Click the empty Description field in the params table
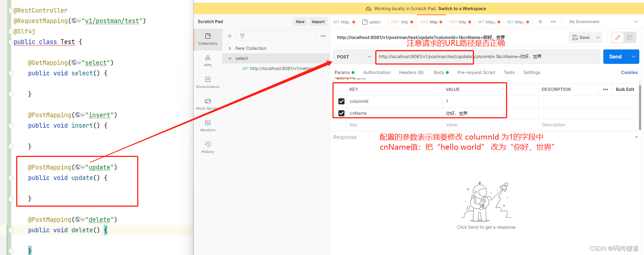Viewport: 644px width, 255px height. (588, 125)
